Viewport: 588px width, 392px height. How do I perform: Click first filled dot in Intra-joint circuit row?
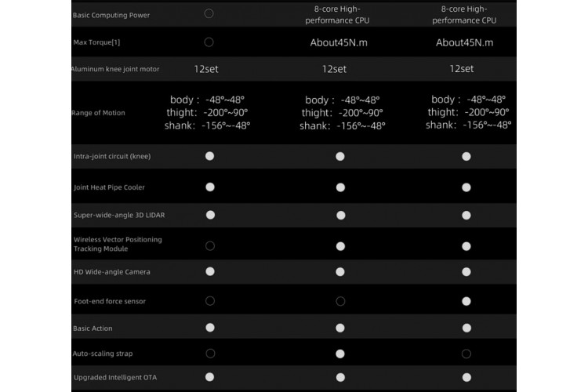pos(209,156)
